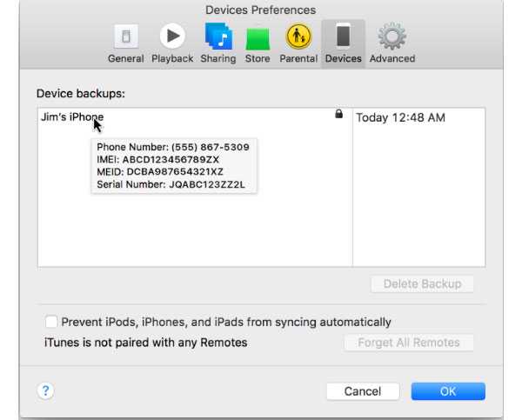
Task: Click the Serial Number line in tooltip
Action: tap(171, 184)
